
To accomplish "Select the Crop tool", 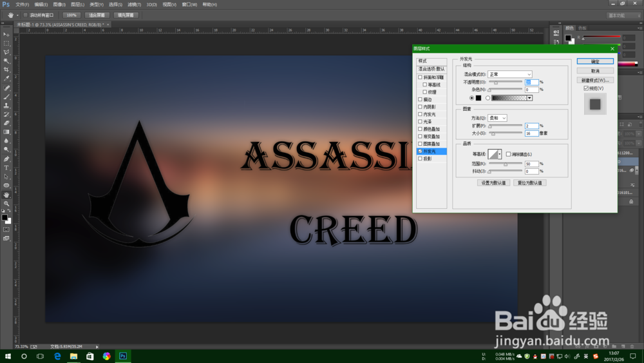I will pos(6,70).
